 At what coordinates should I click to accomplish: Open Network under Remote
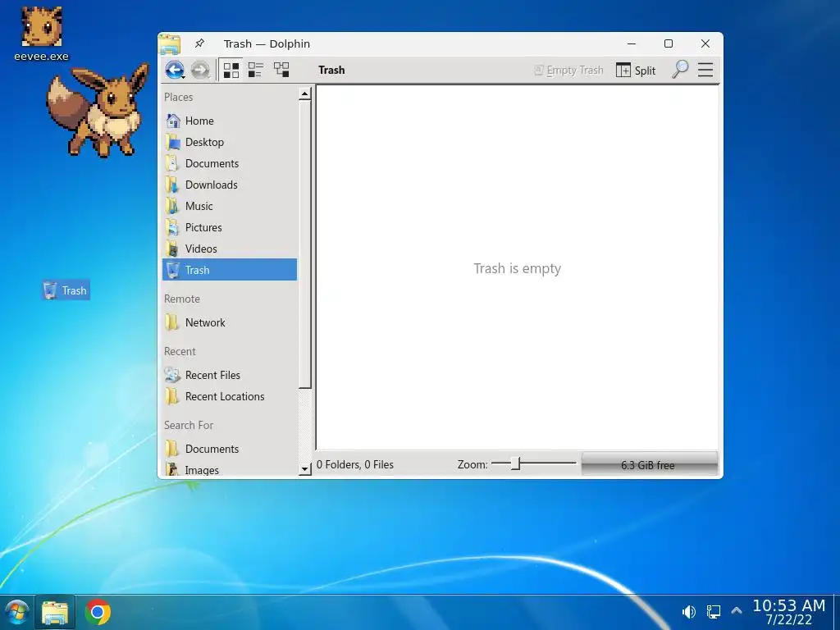pos(230,322)
